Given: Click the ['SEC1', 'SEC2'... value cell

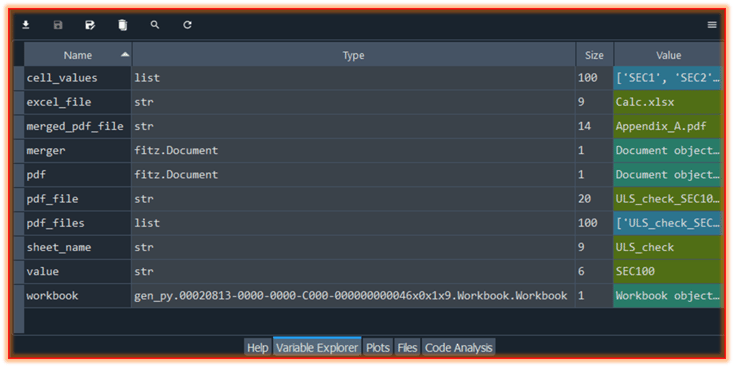Looking at the screenshot, I should (x=668, y=78).
